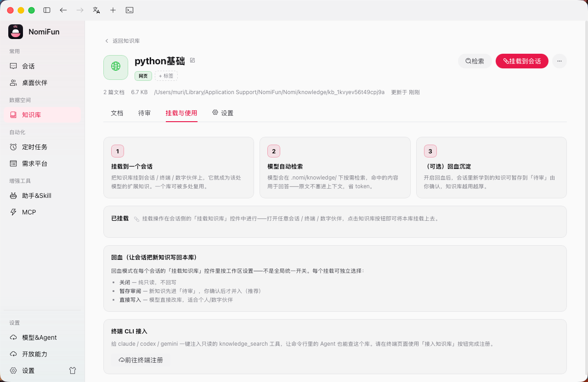
Task: Click the 直接写入 list item
Action: [x=176, y=300]
